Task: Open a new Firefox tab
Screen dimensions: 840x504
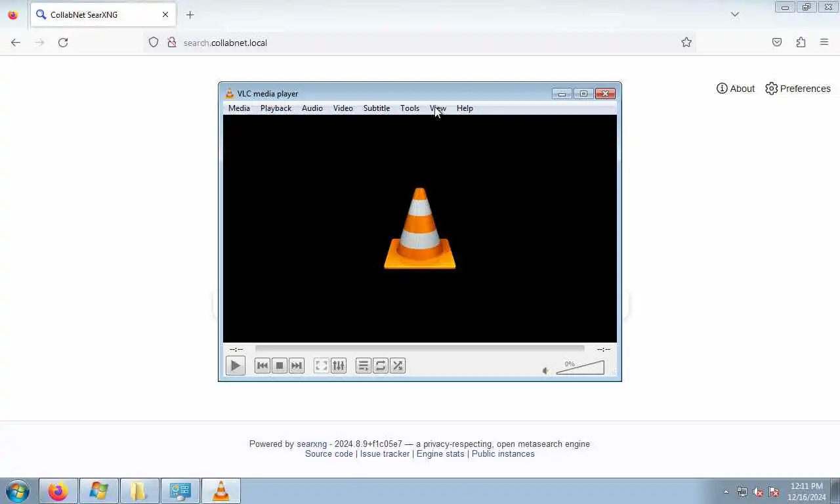Action: pyautogui.click(x=190, y=14)
